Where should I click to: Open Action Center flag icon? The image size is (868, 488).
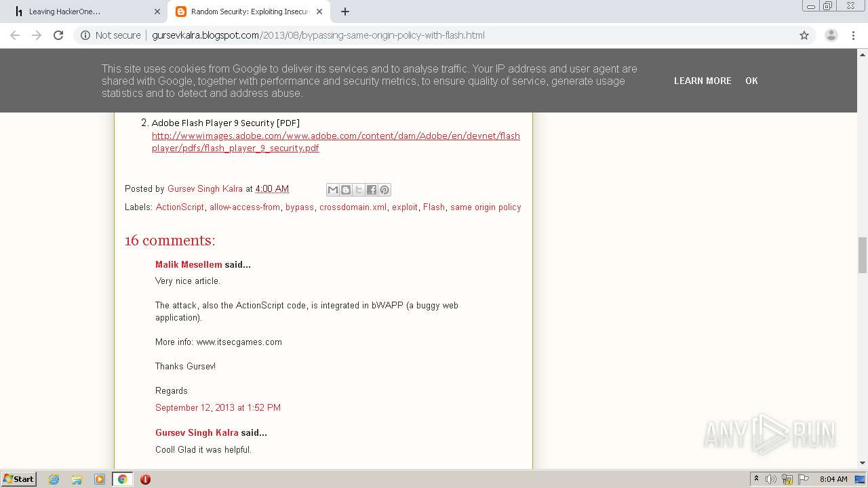click(x=804, y=479)
